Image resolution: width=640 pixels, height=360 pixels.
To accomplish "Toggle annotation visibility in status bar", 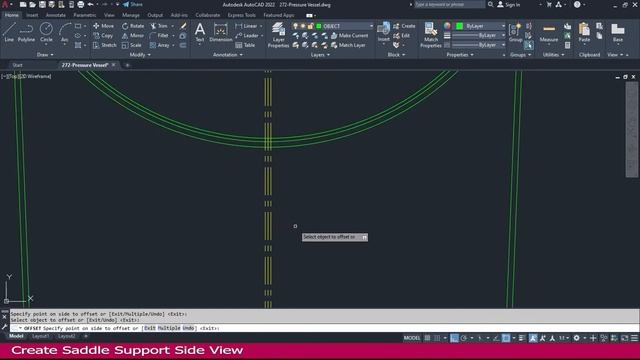I will point(533,338).
